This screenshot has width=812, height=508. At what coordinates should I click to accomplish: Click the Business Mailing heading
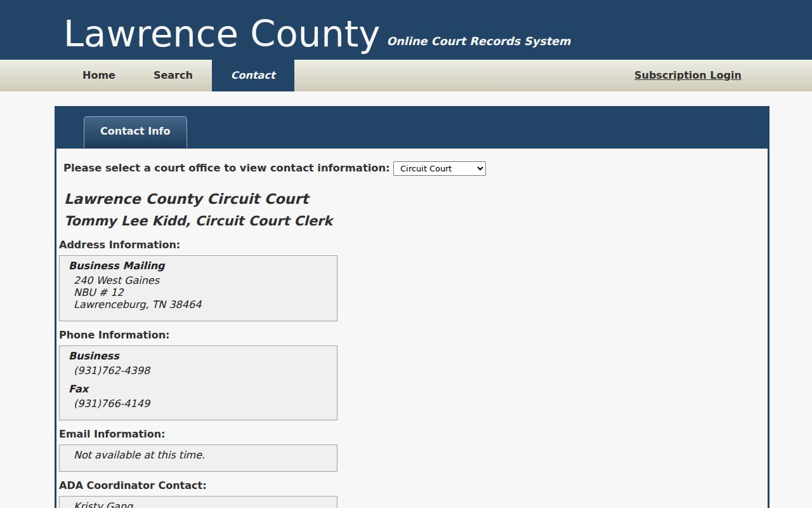[x=117, y=265]
